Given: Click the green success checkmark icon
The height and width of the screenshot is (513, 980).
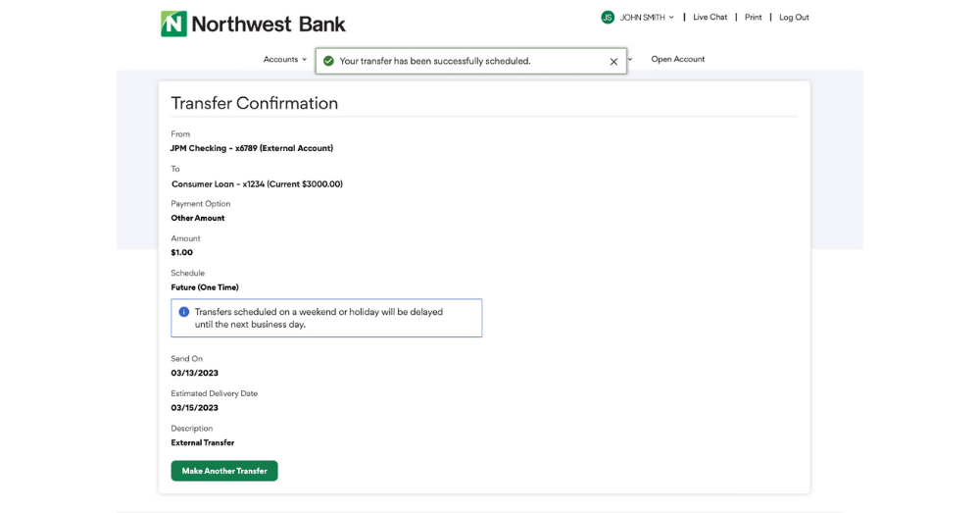Looking at the screenshot, I should pos(328,61).
